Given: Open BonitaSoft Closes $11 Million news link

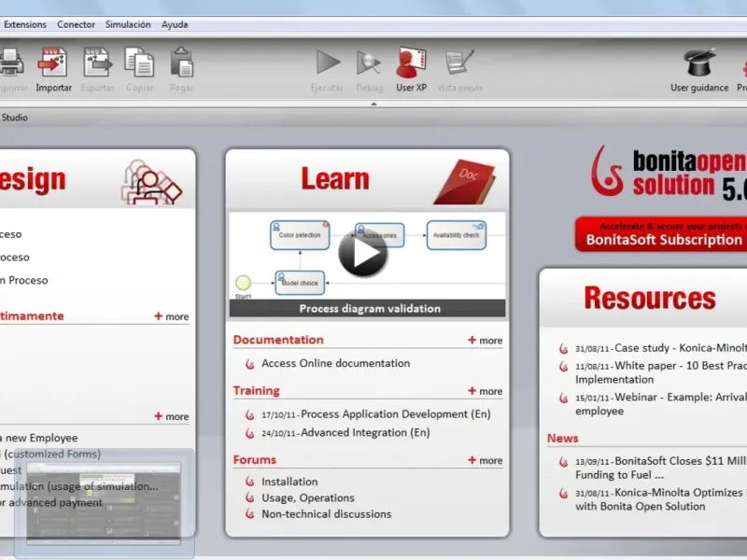Looking at the screenshot, I should [661, 468].
